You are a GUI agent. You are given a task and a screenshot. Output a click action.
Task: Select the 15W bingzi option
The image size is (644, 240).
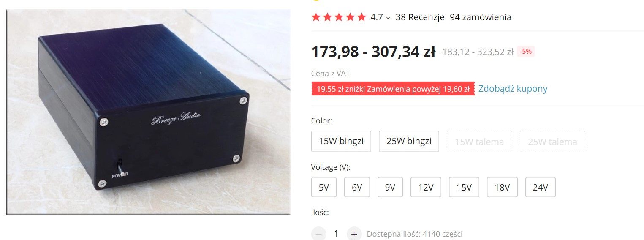coord(341,141)
